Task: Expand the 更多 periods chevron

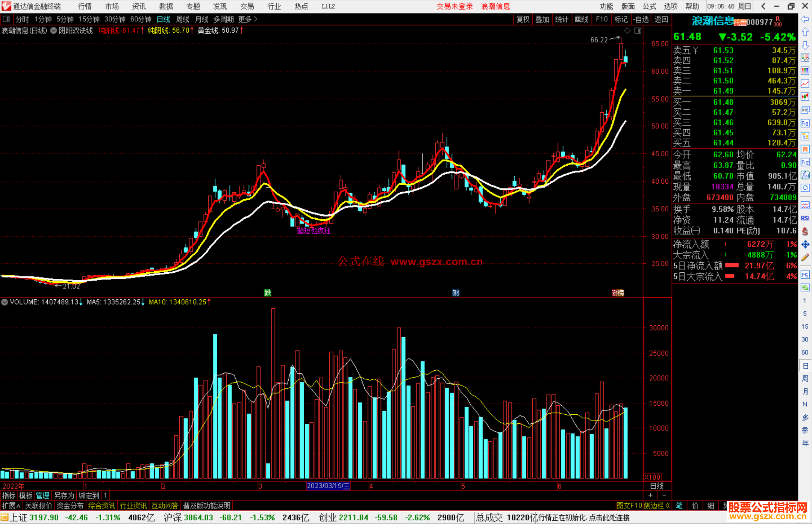Action: [256, 19]
